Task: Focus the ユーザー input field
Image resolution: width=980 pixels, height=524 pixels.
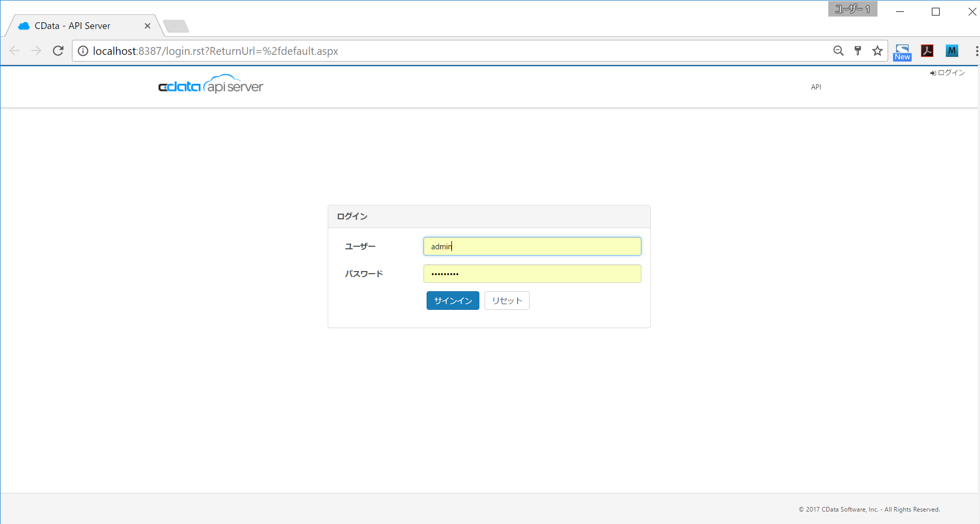Action: coord(532,246)
